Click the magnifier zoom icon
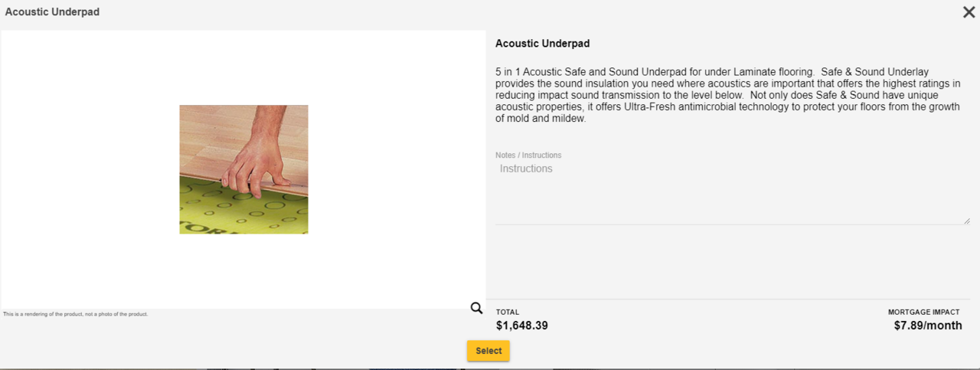The height and width of the screenshot is (370, 980). pyautogui.click(x=476, y=308)
